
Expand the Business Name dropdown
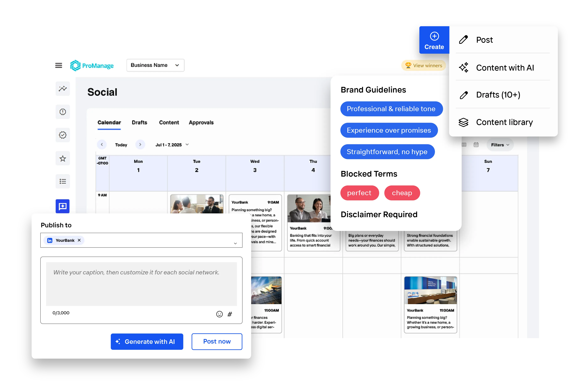coord(155,65)
